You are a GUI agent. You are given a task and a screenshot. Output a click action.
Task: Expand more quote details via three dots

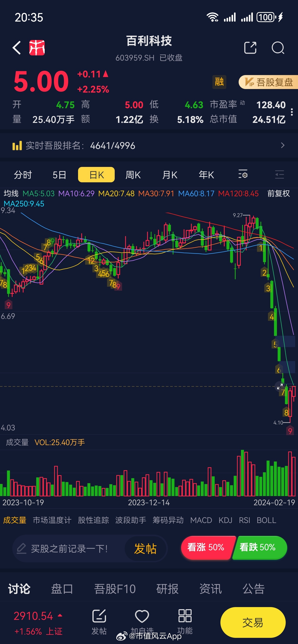[292, 112]
